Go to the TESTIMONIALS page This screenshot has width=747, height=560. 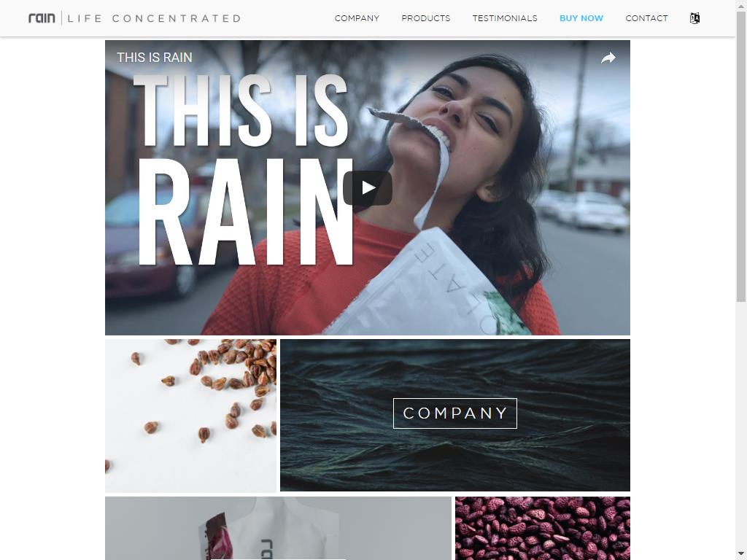[505, 18]
